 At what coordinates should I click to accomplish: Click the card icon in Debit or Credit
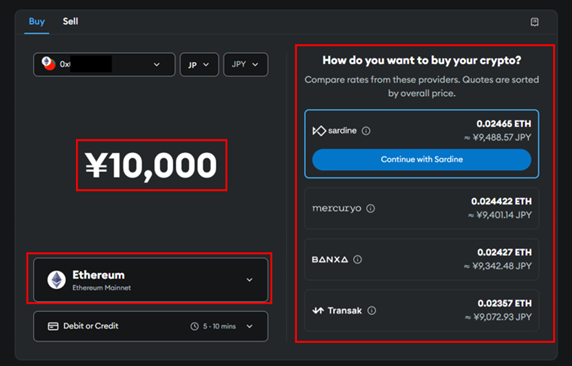pyautogui.click(x=53, y=326)
